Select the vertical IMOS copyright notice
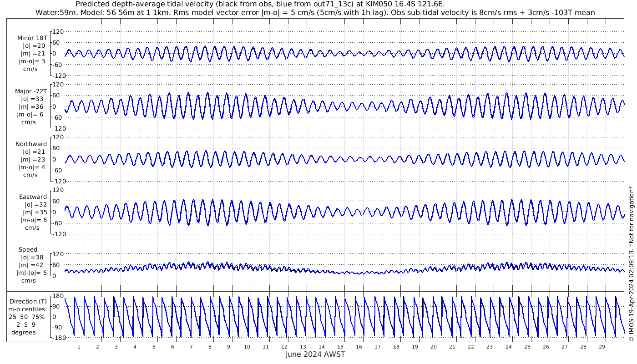 [x=631, y=263]
